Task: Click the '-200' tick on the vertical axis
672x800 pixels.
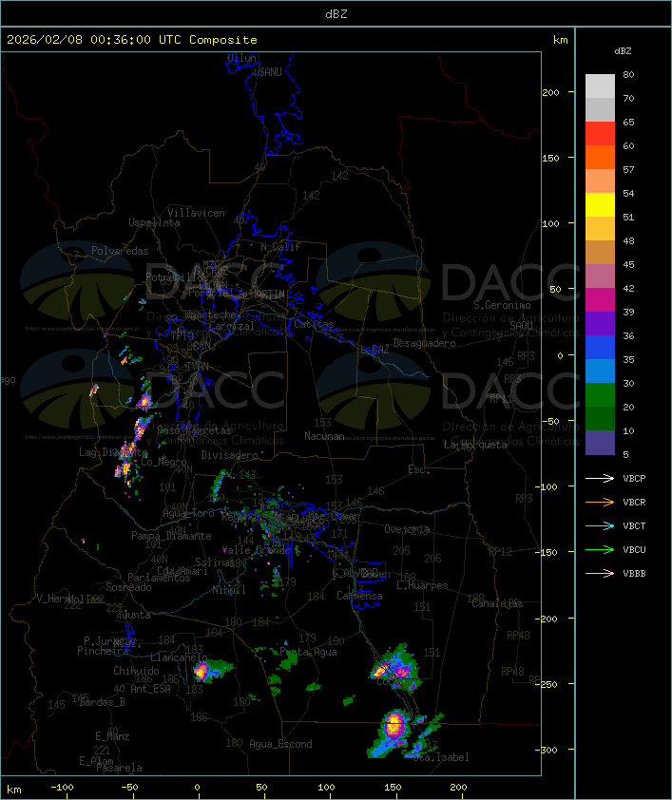Action: coord(547,619)
